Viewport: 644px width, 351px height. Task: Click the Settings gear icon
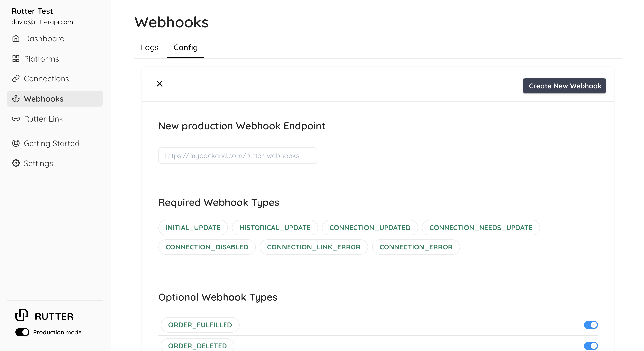coord(16,163)
